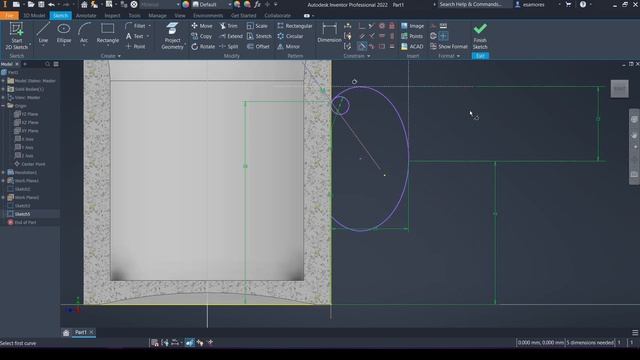The width and height of the screenshot is (640, 360).
Task: Click the color wheel appearance icon
Action: coord(186,4)
